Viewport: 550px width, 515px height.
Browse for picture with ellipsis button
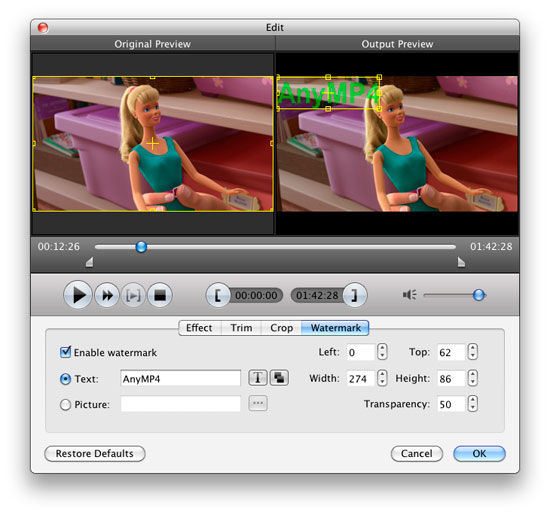[258, 403]
